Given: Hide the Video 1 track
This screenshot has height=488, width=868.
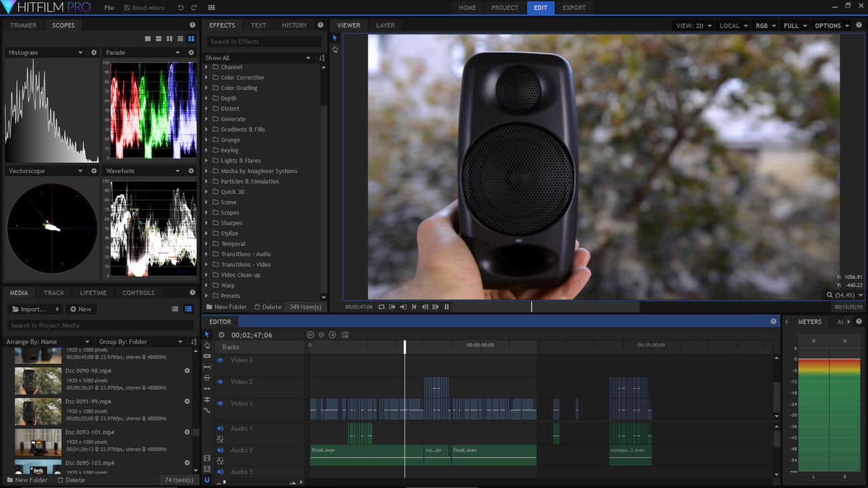Looking at the screenshot, I should tap(219, 404).
